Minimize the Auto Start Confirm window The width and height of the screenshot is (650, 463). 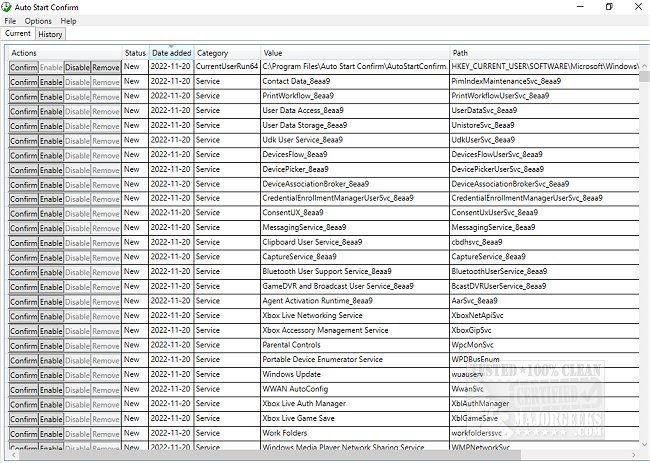point(580,7)
